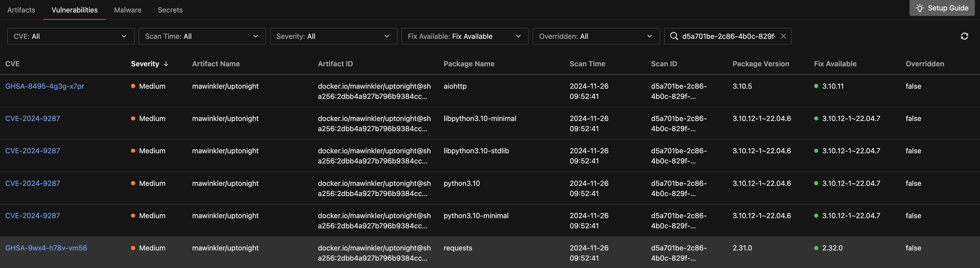The width and height of the screenshot is (980, 268).
Task: Select the requests package name cell
Action: 458,248
